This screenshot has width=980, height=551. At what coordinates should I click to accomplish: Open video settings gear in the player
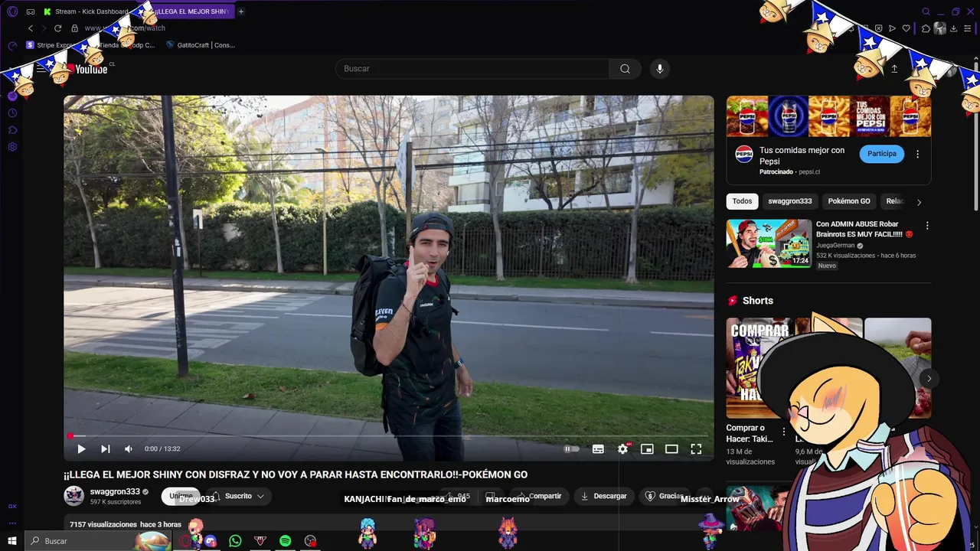pos(622,449)
